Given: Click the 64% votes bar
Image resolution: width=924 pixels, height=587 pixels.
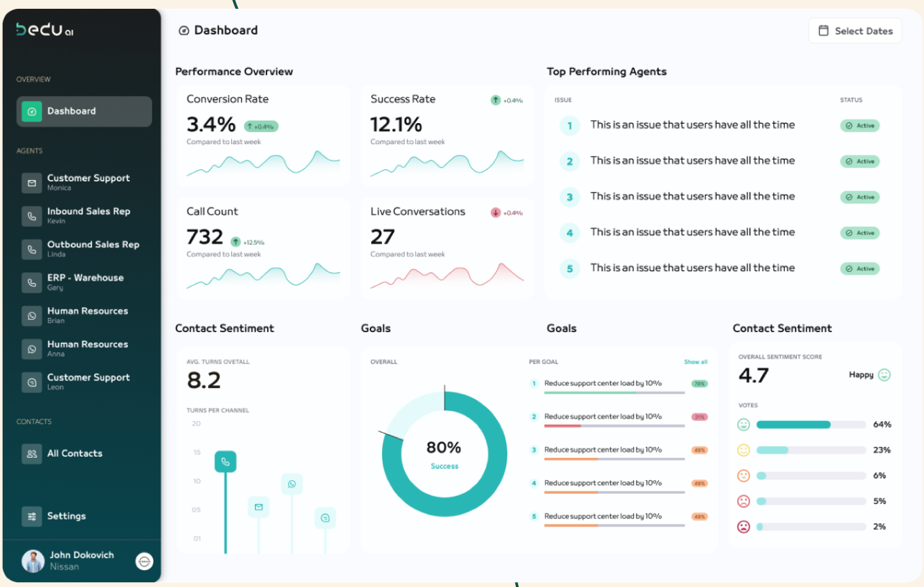Looking at the screenshot, I should pyautogui.click(x=812, y=425).
